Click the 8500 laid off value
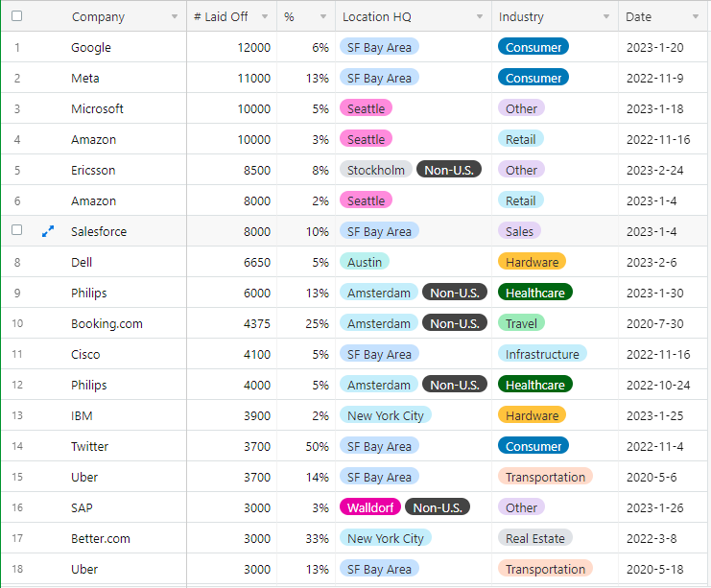This screenshot has width=711, height=588. (256, 170)
